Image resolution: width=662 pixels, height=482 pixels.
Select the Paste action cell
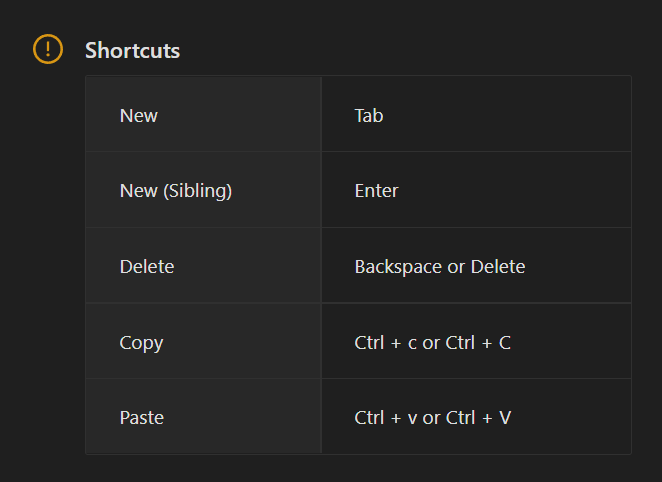coord(203,417)
